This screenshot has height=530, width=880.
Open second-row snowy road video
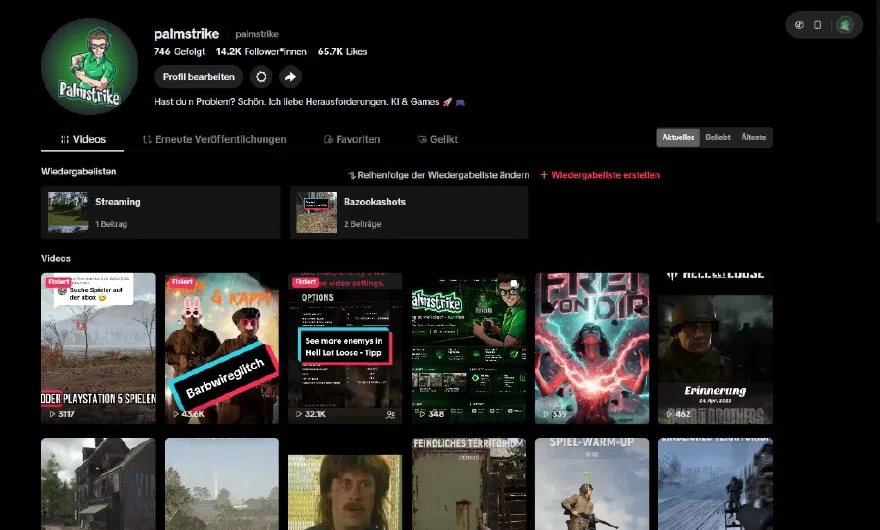pyautogui.click(x=716, y=484)
